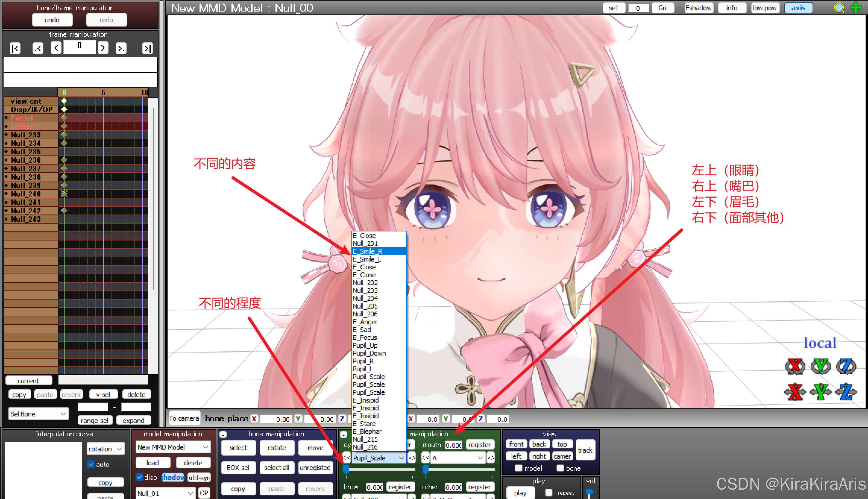Open the Sel Bone dropdown
The image size is (868, 499).
(x=38, y=414)
